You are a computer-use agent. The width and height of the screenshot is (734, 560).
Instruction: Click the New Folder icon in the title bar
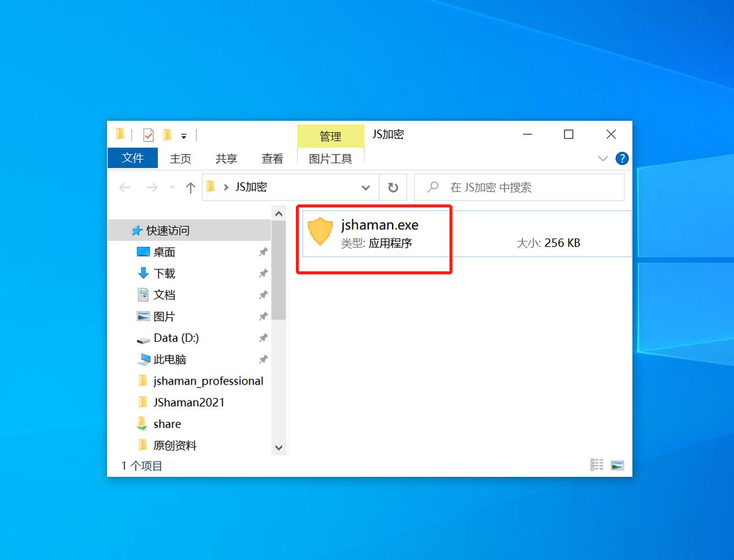point(166,134)
